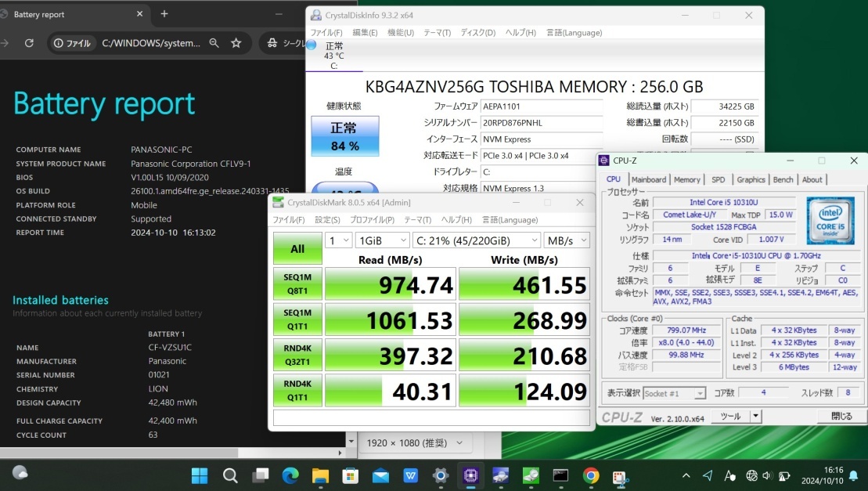This screenshot has height=491, width=868.
Task: Open File Explorer from taskbar
Action: 320,475
